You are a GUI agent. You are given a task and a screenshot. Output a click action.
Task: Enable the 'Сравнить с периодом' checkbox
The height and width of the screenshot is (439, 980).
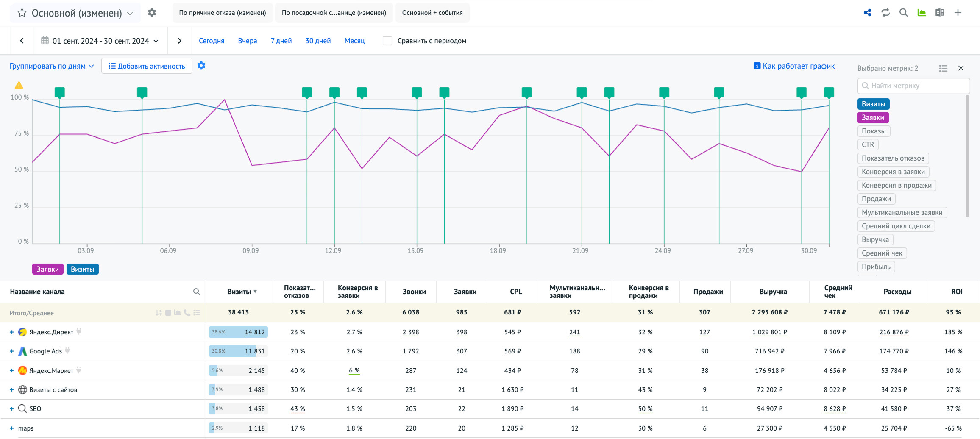point(387,41)
